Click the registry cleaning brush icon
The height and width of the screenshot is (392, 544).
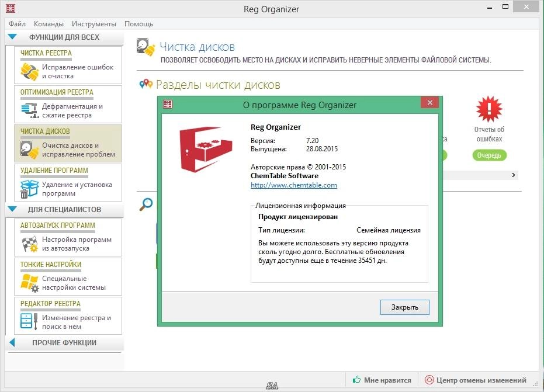coord(29,71)
